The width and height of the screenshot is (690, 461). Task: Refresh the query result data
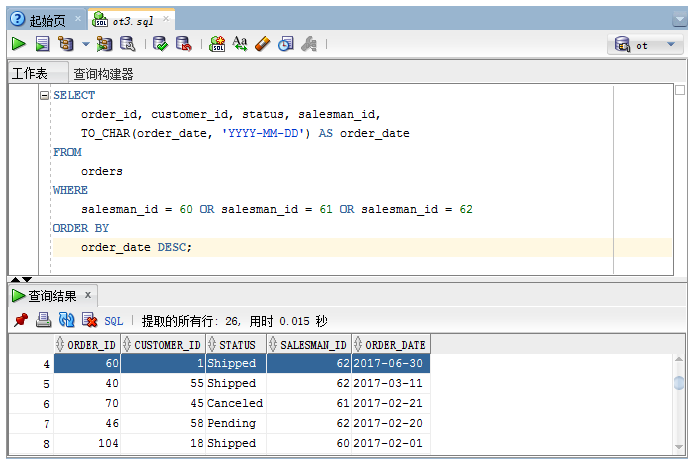click(66, 320)
